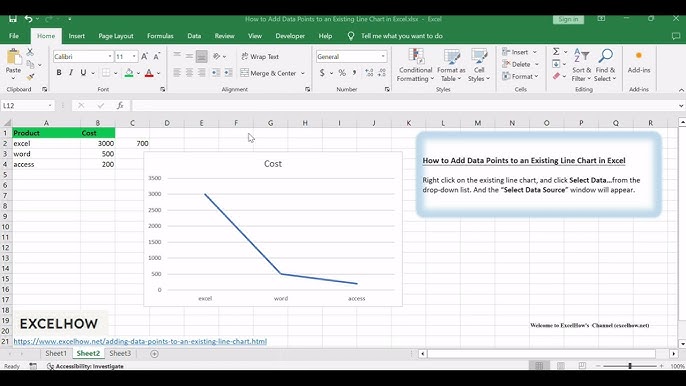Expand the General number format dropdown
The image size is (686, 386).
tap(383, 56)
